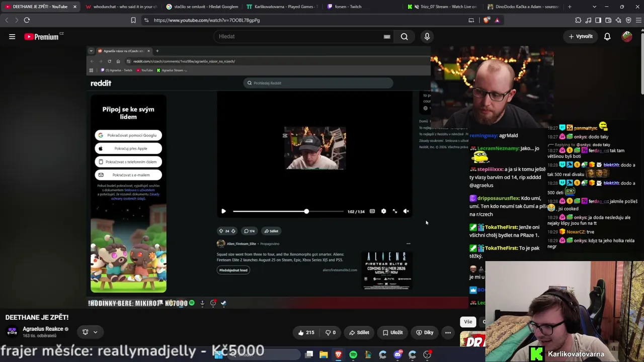Bookmark this page in the address bar
Image resolution: width=644 pixels, height=362 pixels.
point(133,20)
